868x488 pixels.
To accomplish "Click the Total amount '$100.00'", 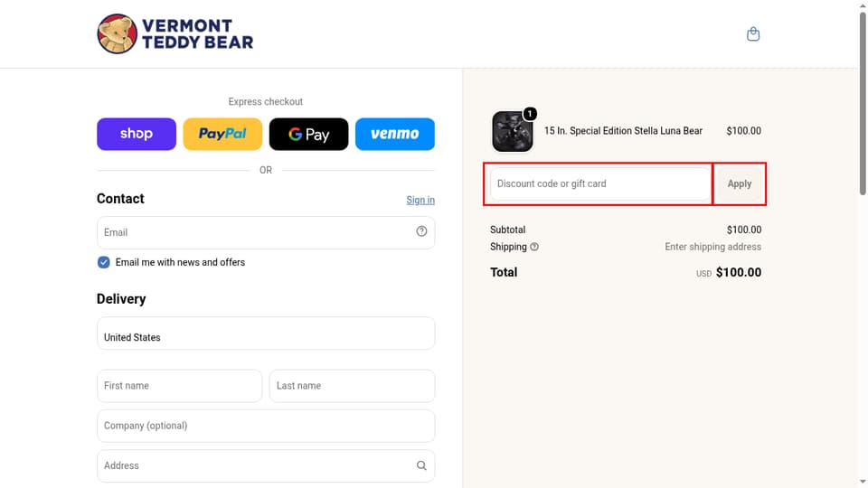I will click(739, 272).
